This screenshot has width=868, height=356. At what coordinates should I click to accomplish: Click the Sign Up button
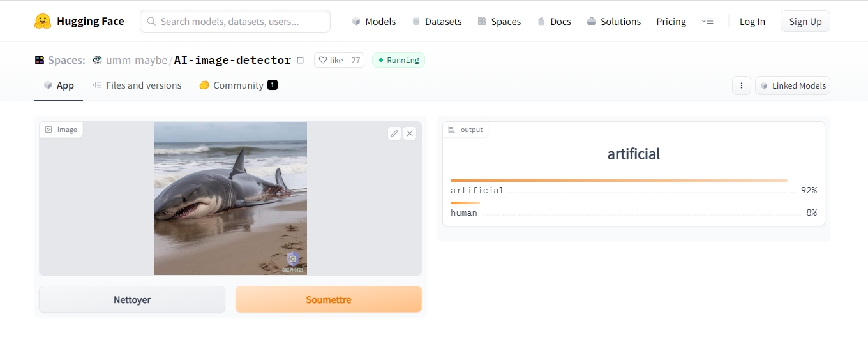(805, 21)
